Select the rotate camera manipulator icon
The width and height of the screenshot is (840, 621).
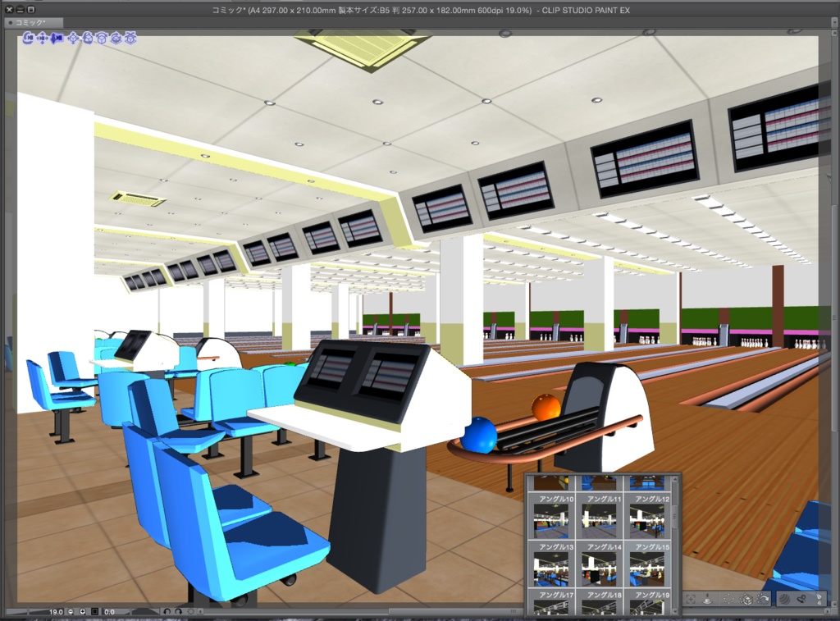coord(28,38)
